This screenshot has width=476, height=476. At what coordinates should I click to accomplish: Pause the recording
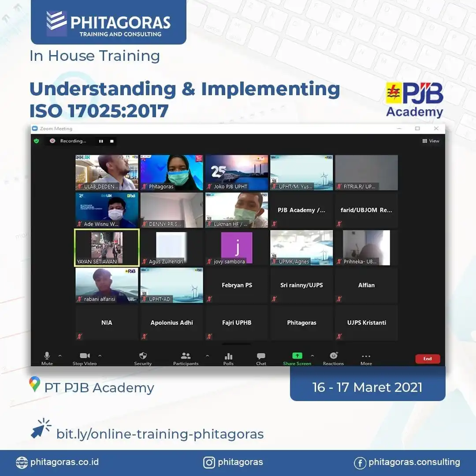pos(101,141)
